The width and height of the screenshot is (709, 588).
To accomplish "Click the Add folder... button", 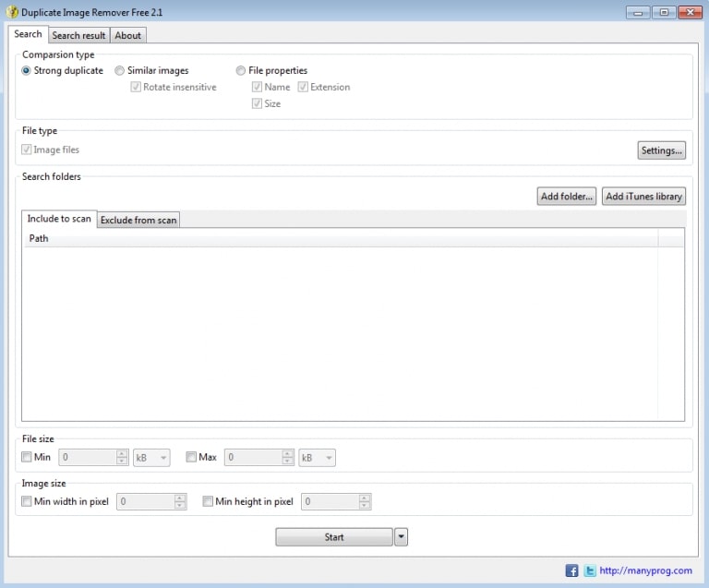I will point(566,197).
